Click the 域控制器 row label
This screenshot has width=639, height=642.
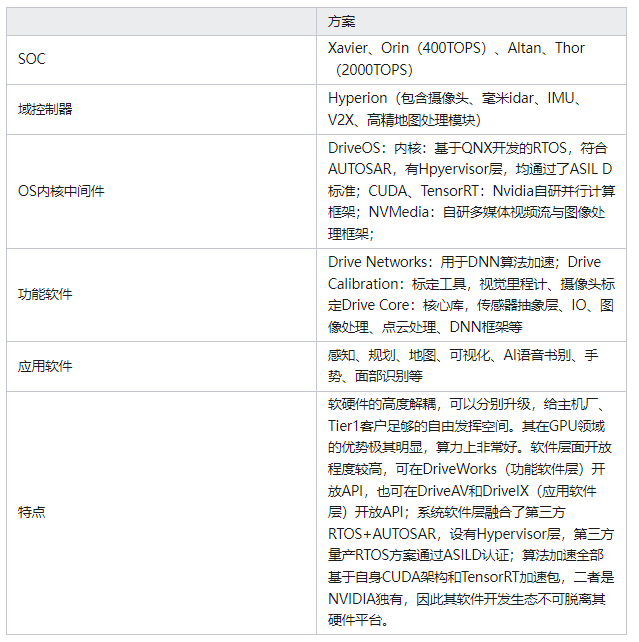45,109
